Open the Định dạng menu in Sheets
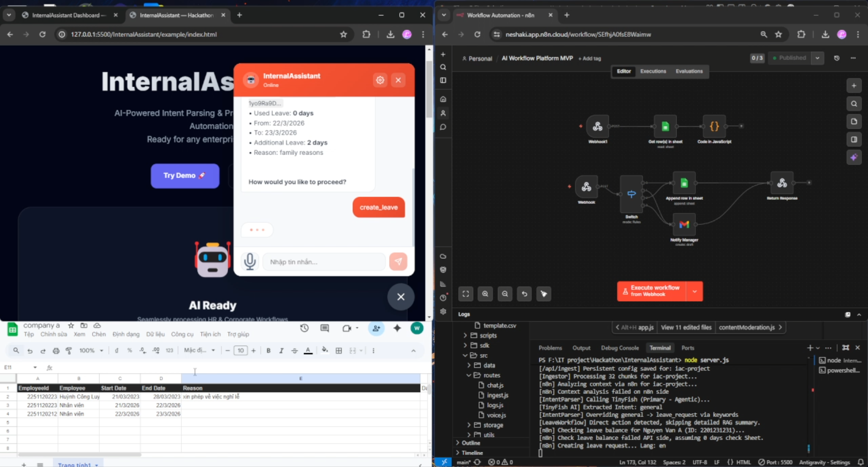 click(x=126, y=334)
